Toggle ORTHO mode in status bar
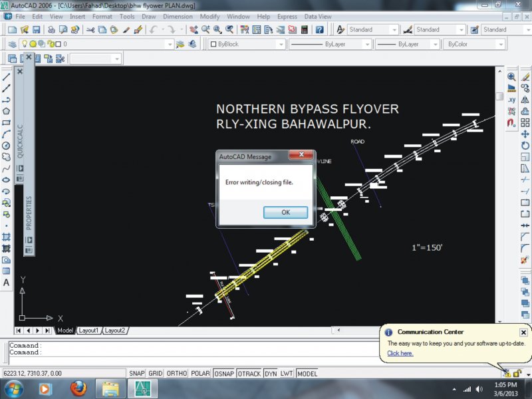 click(177, 374)
